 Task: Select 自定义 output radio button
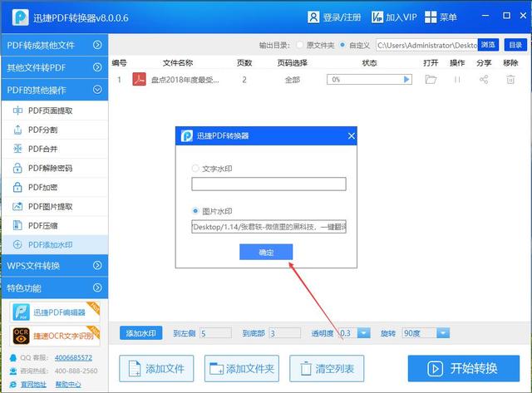pos(342,45)
